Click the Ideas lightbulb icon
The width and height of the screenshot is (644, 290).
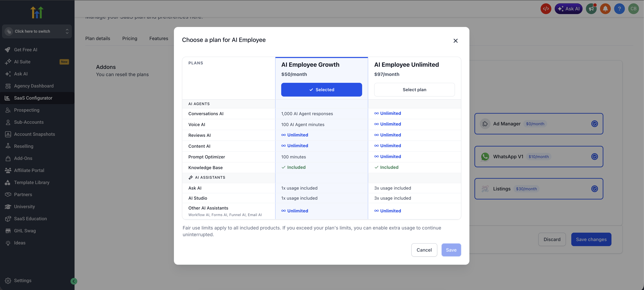(8, 243)
